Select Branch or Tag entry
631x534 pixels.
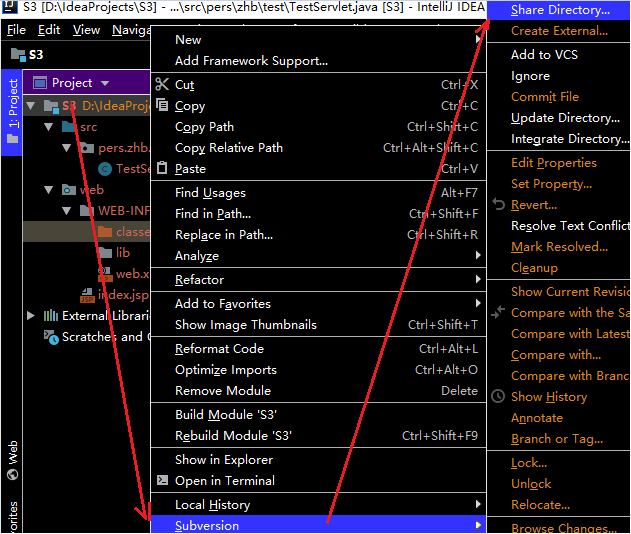click(x=558, y=439)
